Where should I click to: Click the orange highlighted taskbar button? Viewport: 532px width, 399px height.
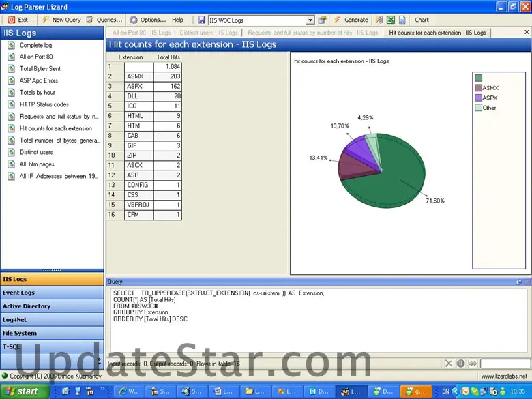415,391
